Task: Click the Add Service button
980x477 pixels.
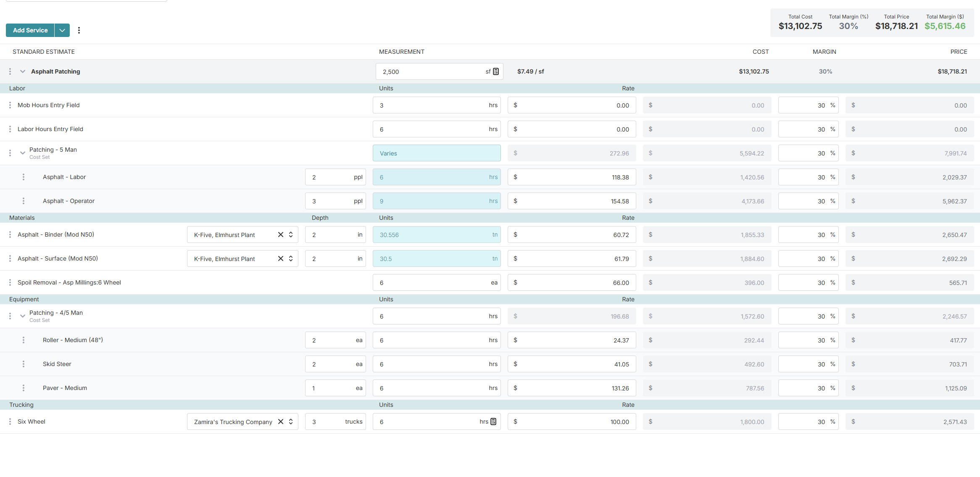Action: click(x=30, y=30)
